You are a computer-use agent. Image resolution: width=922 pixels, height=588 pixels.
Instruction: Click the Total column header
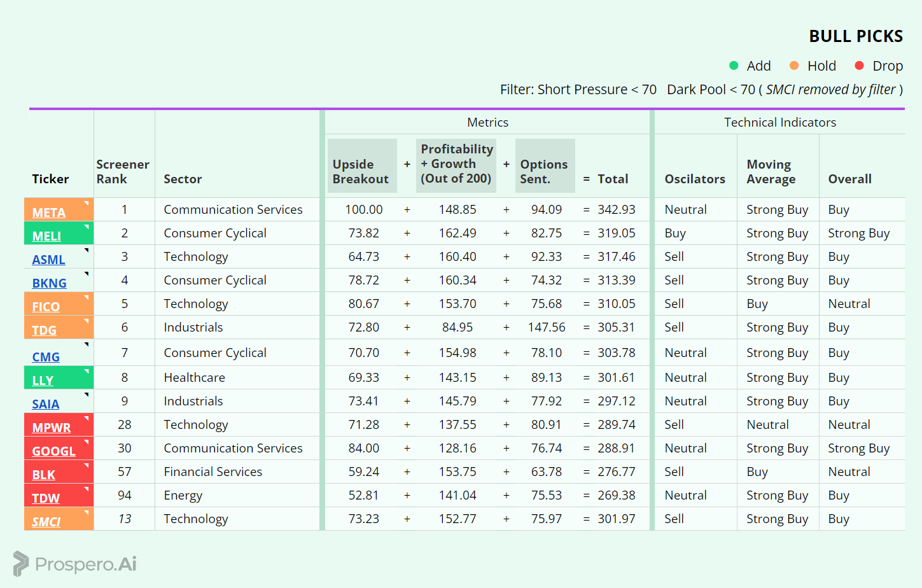tap(613, 179)
